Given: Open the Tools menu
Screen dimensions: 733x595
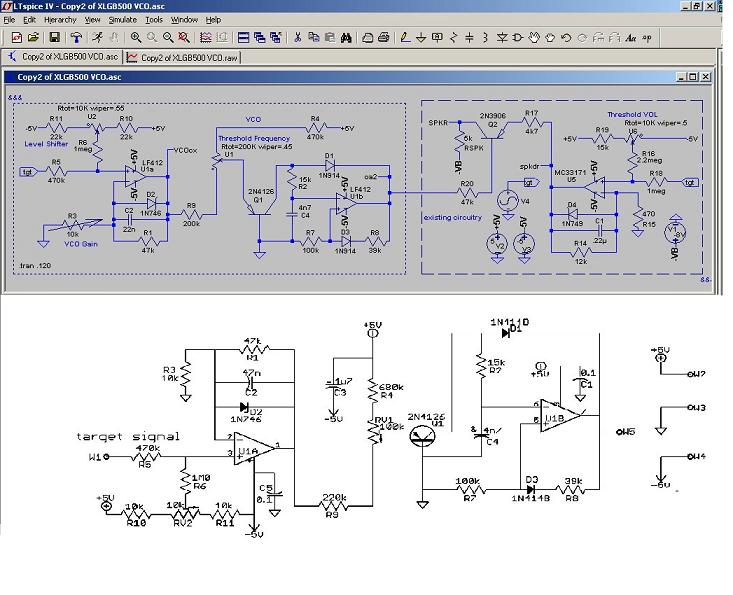Looking at the screenshot, I should [x=153, y=19].
